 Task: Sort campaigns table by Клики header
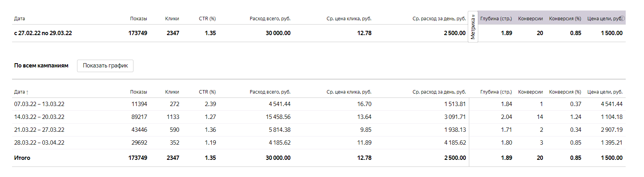click(x=172, y=92)
